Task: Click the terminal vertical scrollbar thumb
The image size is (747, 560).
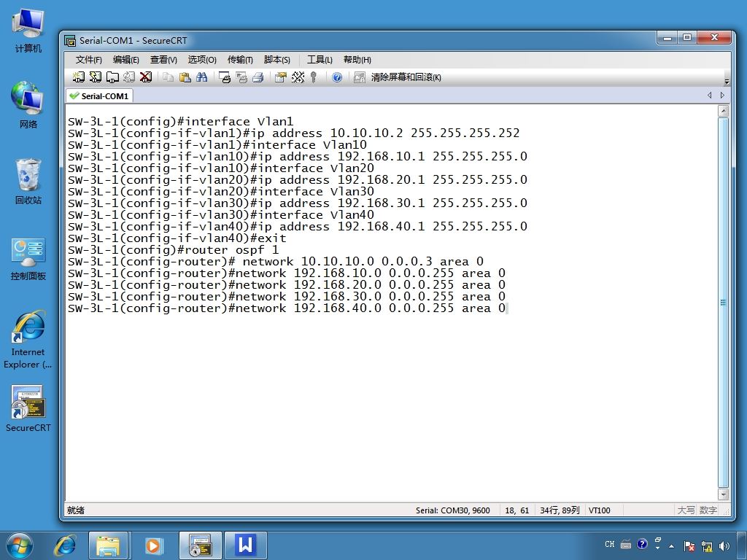Action: pyautogui.click(x=723, y=303)
